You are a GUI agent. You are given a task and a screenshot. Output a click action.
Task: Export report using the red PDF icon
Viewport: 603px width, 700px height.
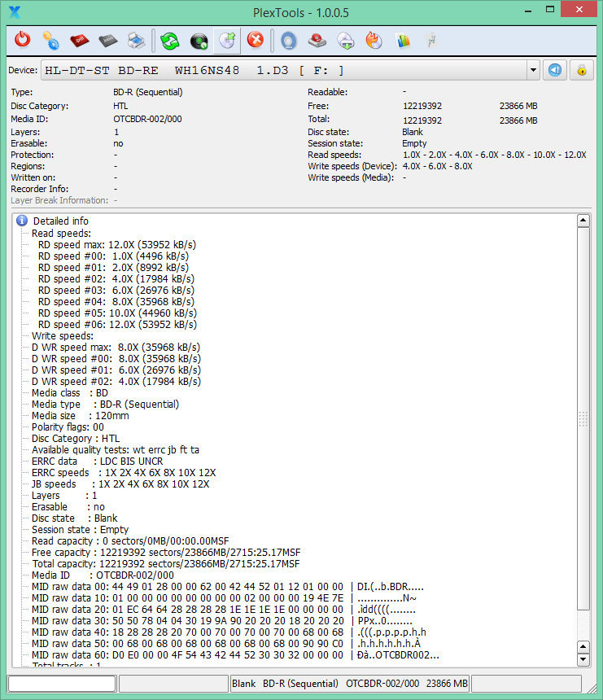(80, 41)
